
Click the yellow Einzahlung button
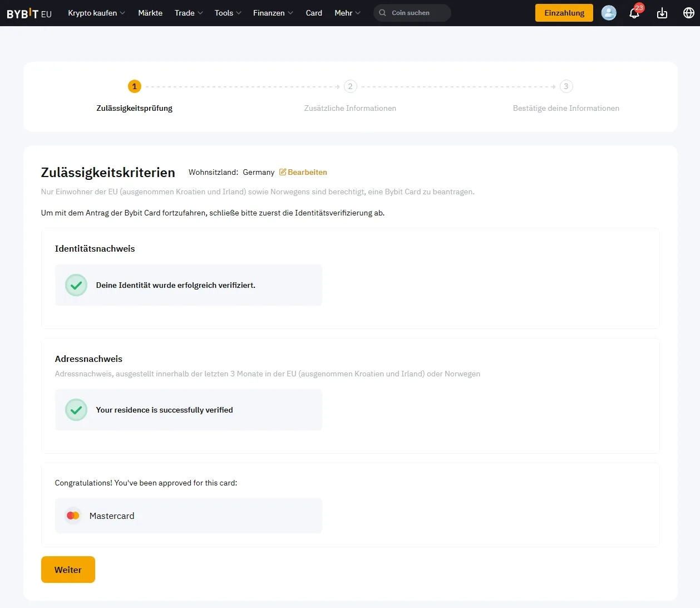[x=564, y=12]
